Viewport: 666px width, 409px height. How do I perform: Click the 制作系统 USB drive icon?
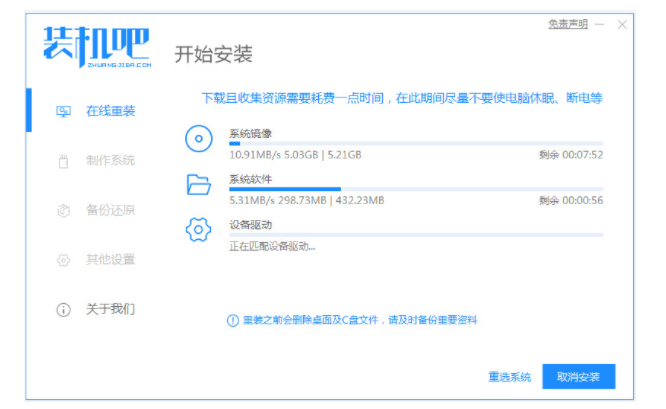click(63, 161)
